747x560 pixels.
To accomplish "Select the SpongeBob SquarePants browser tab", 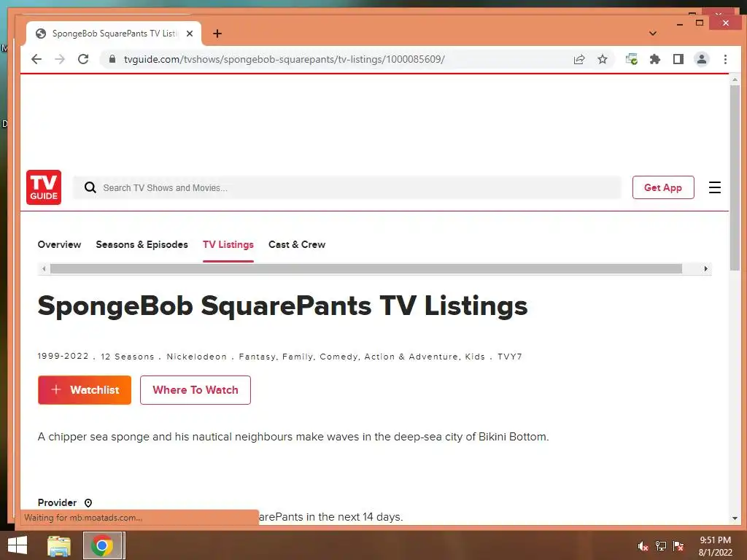I will [113, 34].
